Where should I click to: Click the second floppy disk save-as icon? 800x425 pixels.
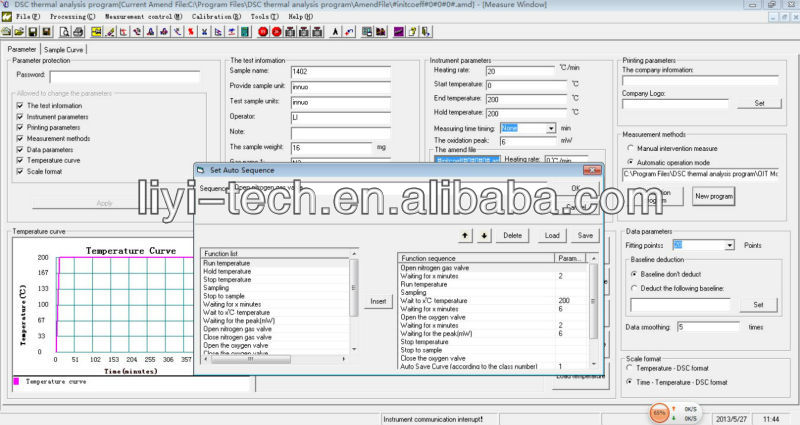point(46,32)
